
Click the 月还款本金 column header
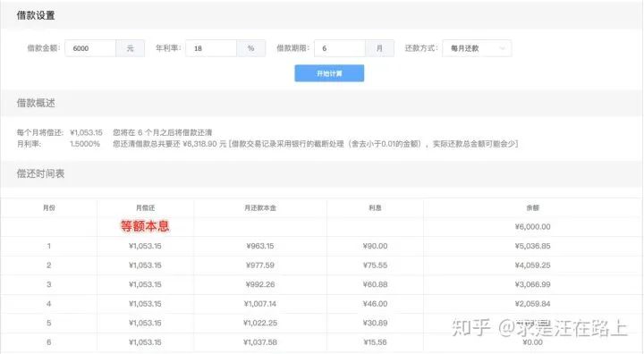260,207
